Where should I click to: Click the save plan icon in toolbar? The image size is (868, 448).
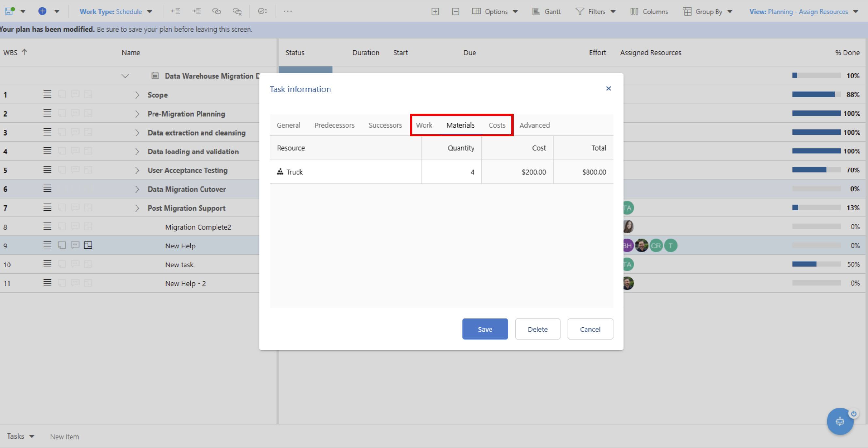tap(9, 11)
